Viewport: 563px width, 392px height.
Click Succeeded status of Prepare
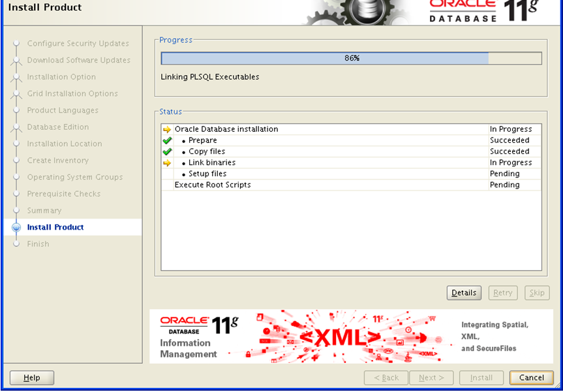(x=510, y=140)
